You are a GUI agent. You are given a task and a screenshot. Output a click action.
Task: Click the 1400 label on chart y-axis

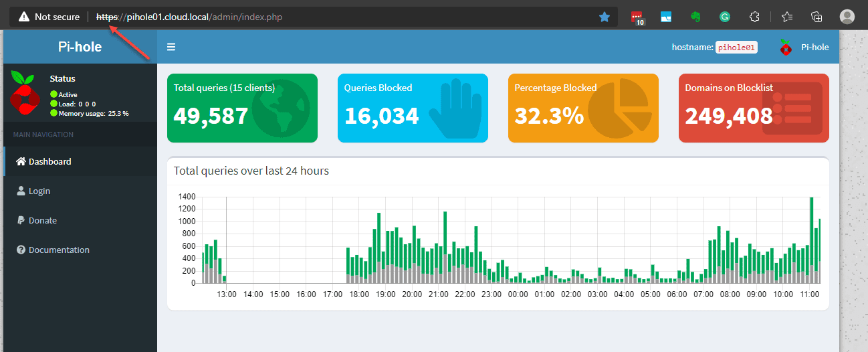pos(187,197)
